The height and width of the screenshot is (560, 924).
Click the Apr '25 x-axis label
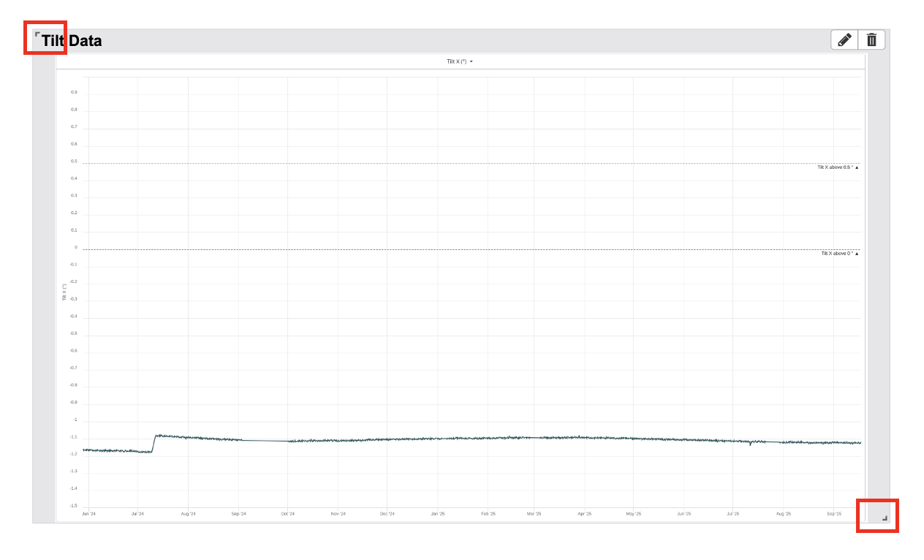click(x=584, y=514)
